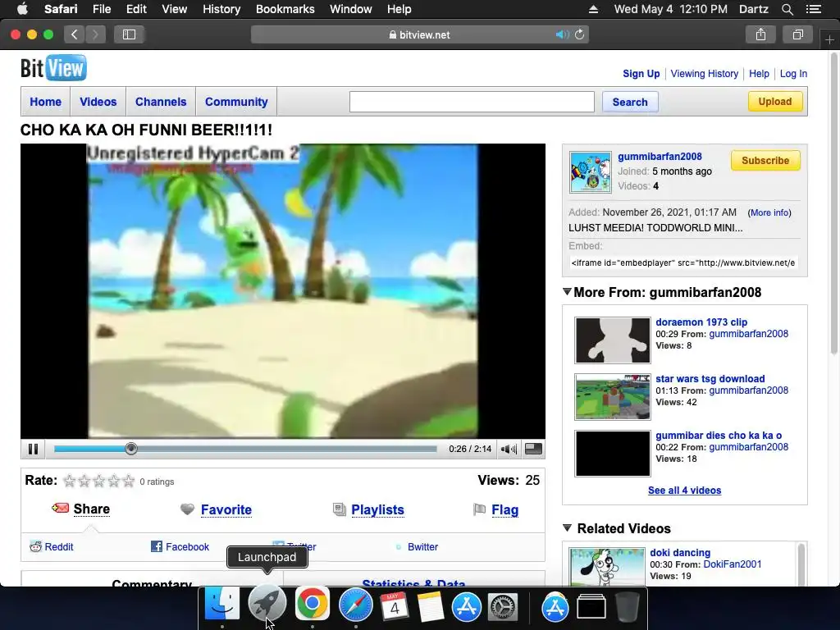840x630 pixels.
Task: Click the Flag icon
Action: [479, 509]
